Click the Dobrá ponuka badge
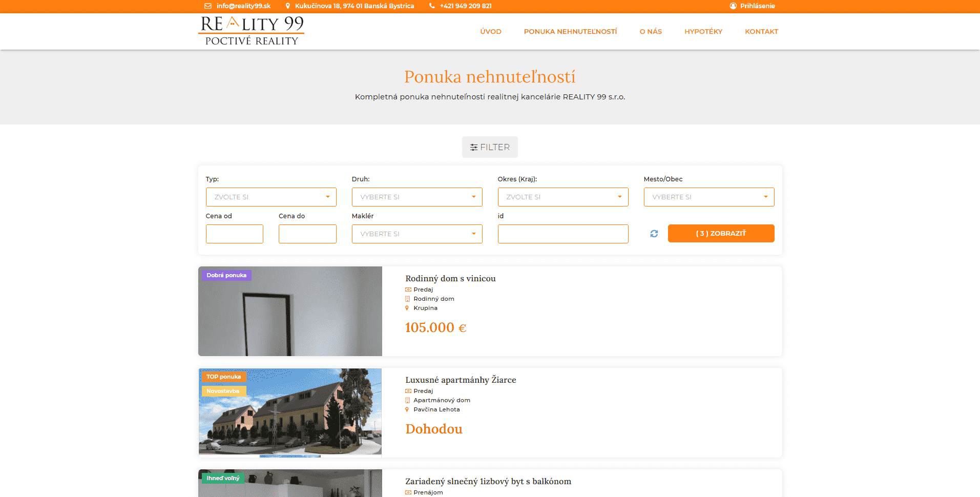This screenshot has height=497, width=980. coord(226,276)
